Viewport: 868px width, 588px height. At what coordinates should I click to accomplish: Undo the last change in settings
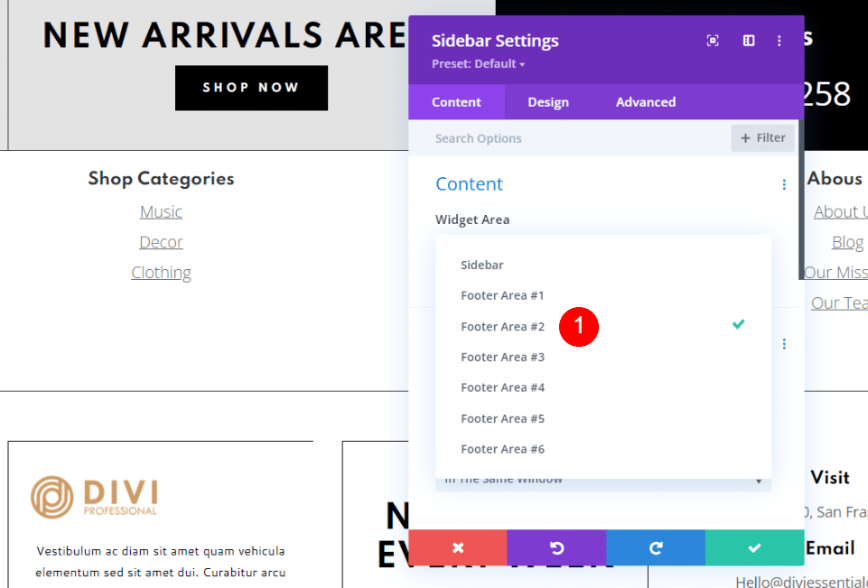coord(556,547)
